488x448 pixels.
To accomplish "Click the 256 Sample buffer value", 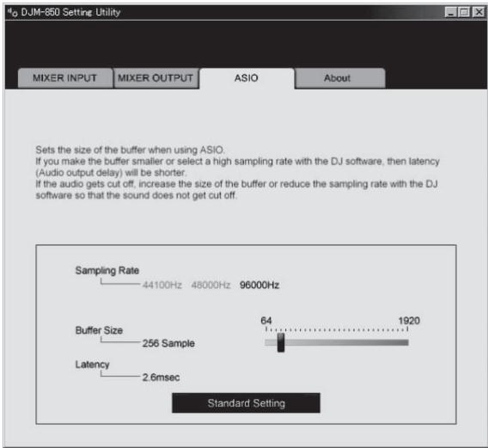I will tap(168, 343).
